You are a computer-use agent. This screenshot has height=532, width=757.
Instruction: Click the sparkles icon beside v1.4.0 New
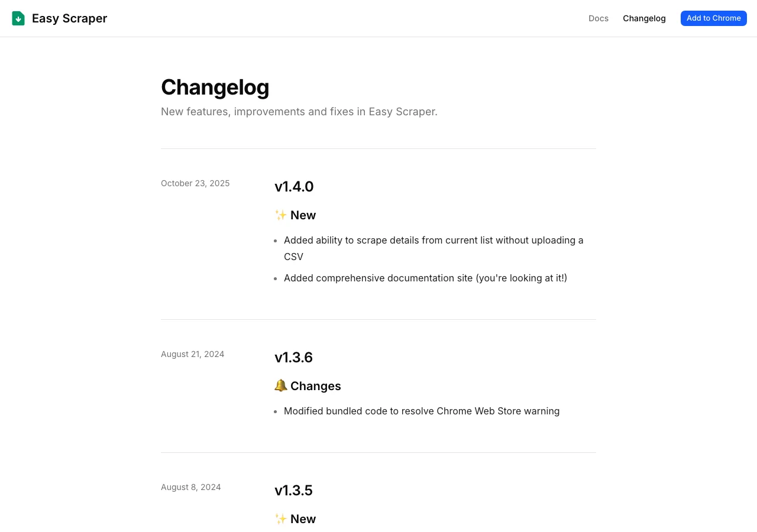tap(281, 215)
